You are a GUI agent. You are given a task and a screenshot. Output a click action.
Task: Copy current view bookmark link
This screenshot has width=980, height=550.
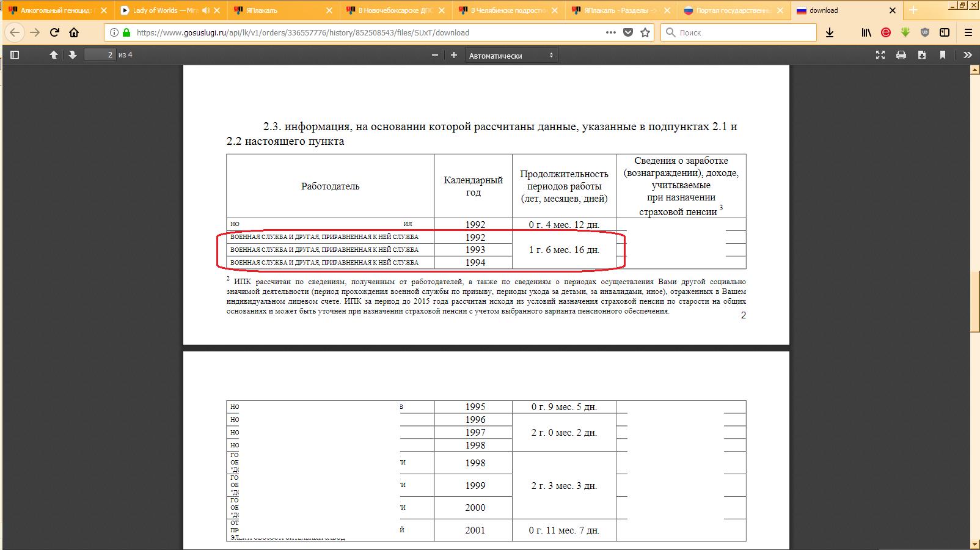(x=943, y=55)
